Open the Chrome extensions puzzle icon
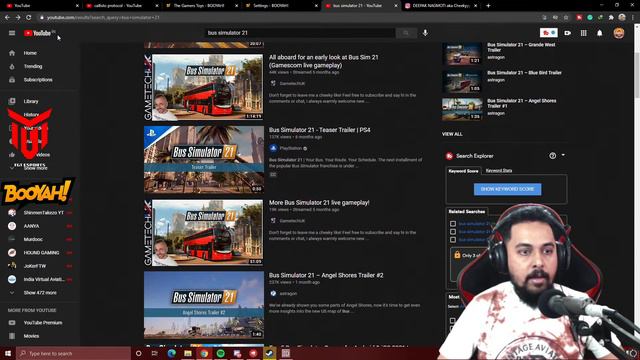Image resolution: width=640 pixels, height=360 pixels. tap(611, 18)
